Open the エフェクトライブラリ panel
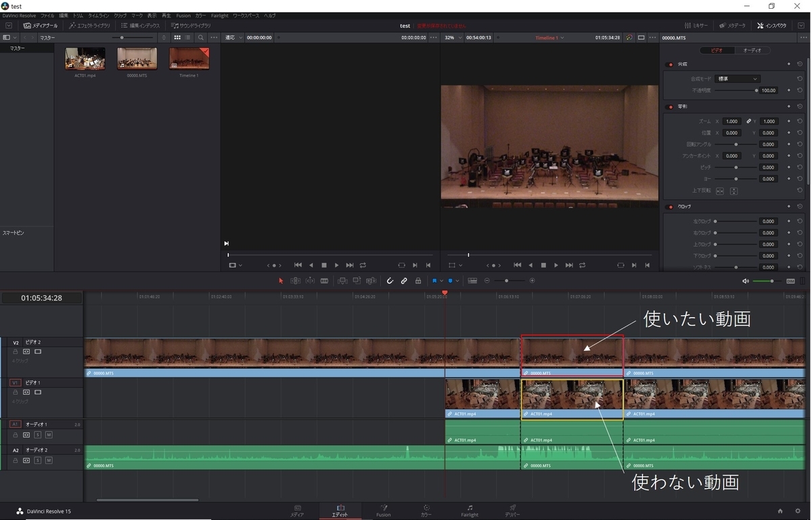 pyautogui.click(x=89, y=26)
